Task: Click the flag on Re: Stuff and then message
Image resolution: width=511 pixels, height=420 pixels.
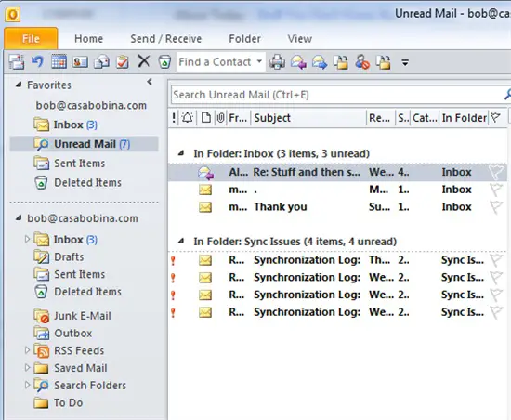Action: click(496, 172)
